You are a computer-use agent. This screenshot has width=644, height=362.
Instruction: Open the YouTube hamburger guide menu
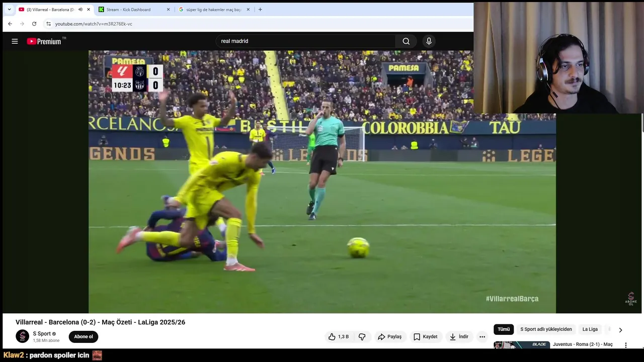tap(15, 41)
